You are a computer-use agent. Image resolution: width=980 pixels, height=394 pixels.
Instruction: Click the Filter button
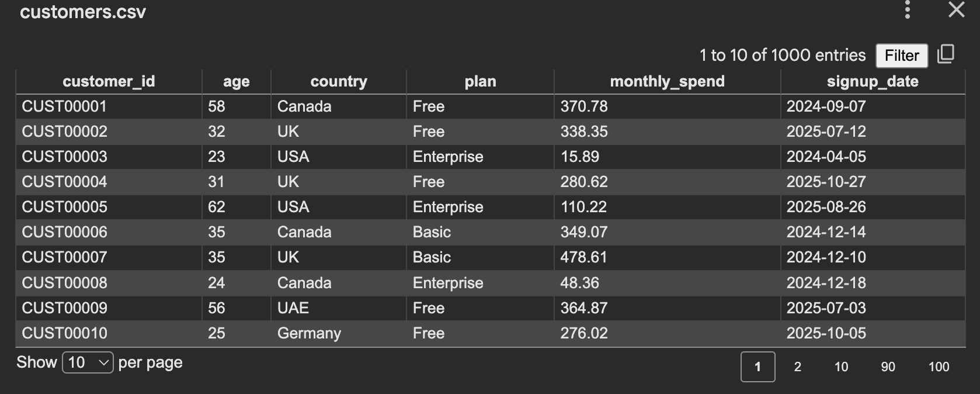click(901, 56)
